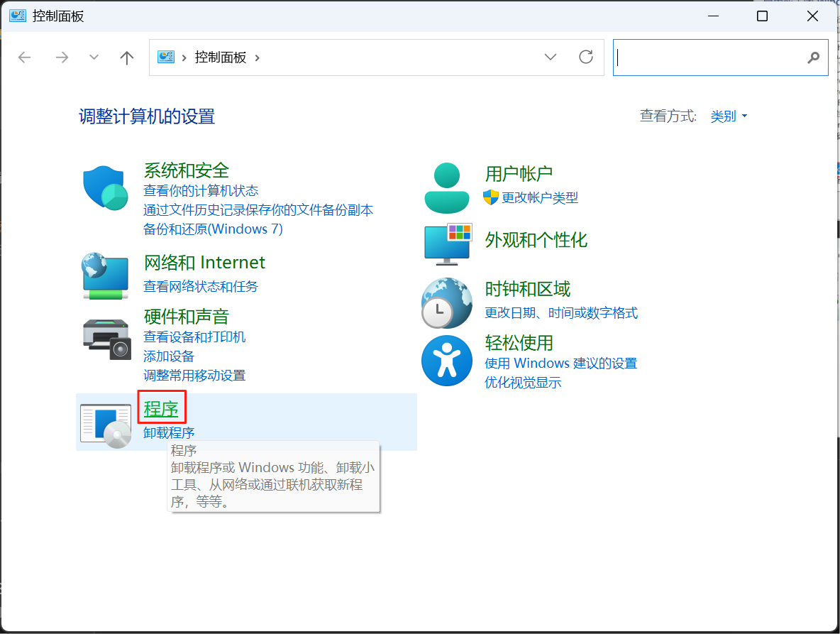Open 调整常用移动设置 link
This screenshot has height=634, width=840.
[x=194, y=376]
